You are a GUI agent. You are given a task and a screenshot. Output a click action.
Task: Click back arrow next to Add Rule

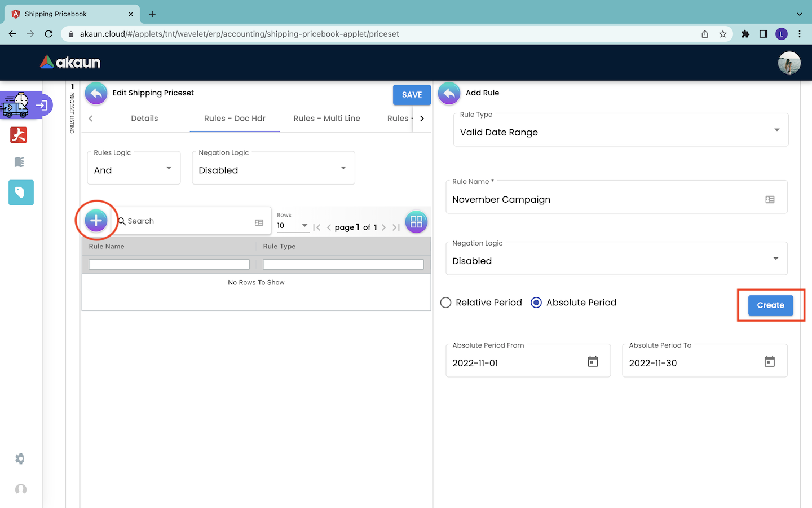pyautogui.click(x=449, y=94)
